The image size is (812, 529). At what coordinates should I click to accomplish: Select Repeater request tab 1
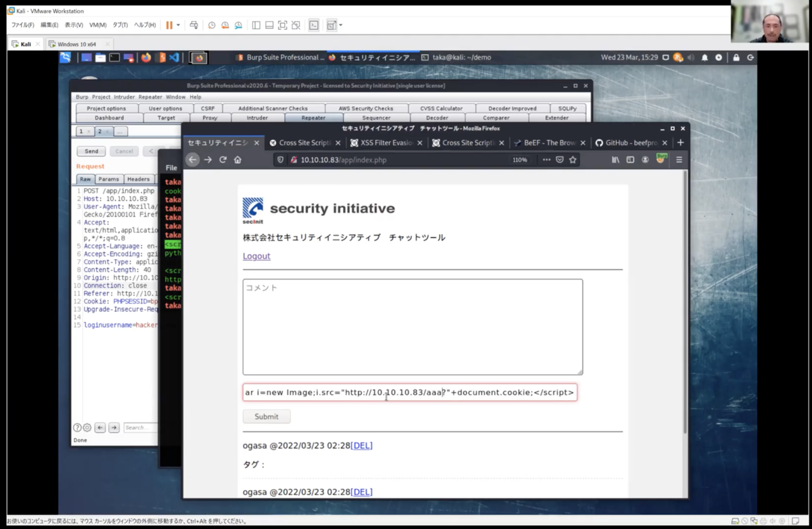click(x=84, y=131)
